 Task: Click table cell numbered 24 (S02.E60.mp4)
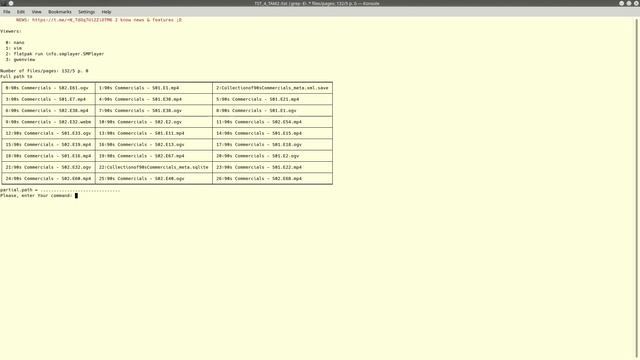pyautogui.click(x=48, y=179)
